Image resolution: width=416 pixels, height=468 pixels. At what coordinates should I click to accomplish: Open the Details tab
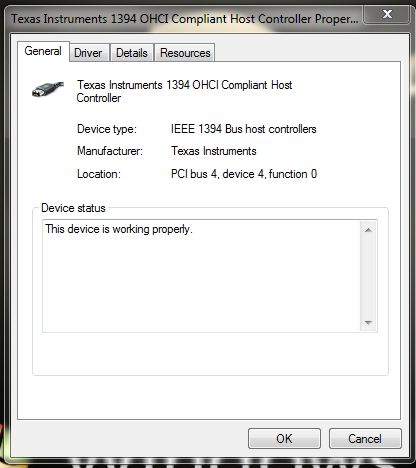[132, 53]
